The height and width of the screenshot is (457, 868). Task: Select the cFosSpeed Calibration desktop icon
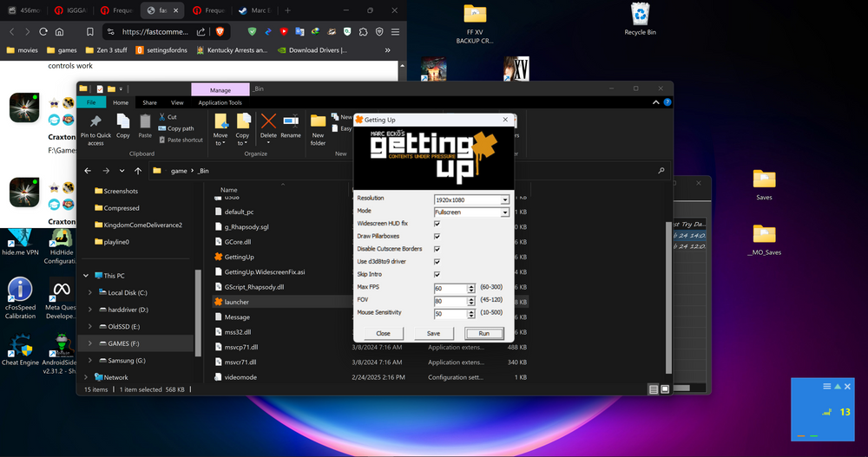(21, 298)
